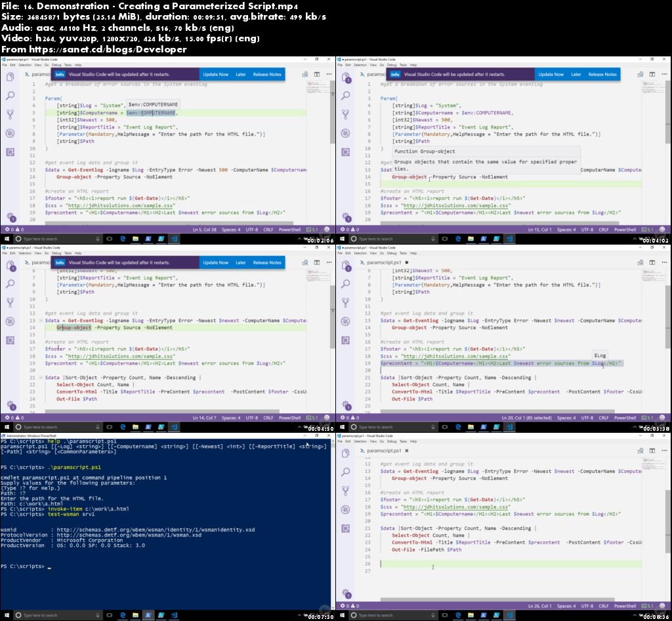
Task: Open Debug icon in the 00:04:50 frame
Action: (x=10, y=321)
